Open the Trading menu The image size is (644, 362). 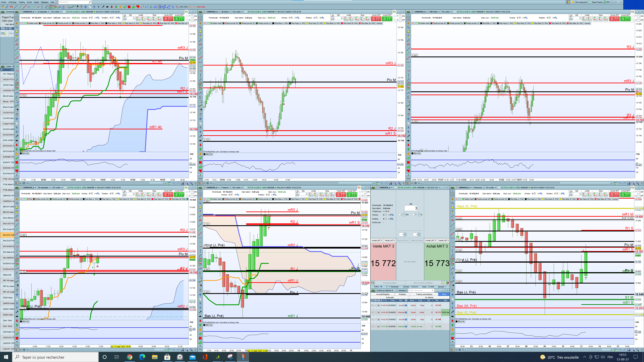click(21, 2)
